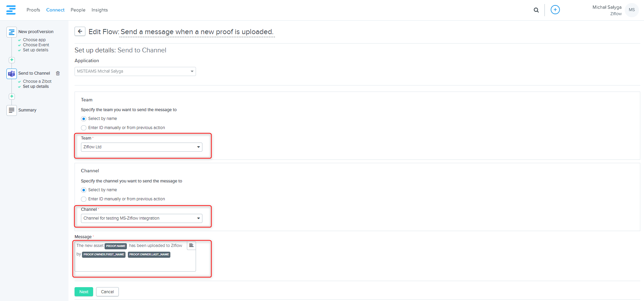Screen dimensions: 644x301
Task: Select team by name radio button
Action: click(84, 119)
